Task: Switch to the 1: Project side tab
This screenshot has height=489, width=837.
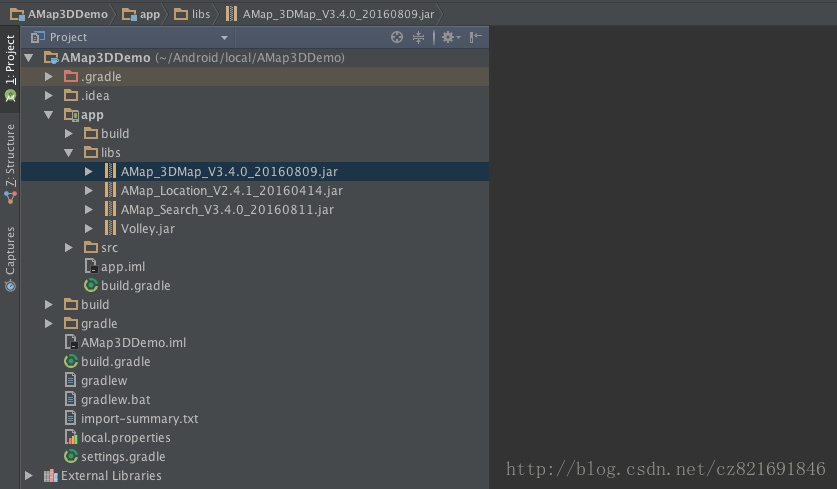Action: pos(10,67)
